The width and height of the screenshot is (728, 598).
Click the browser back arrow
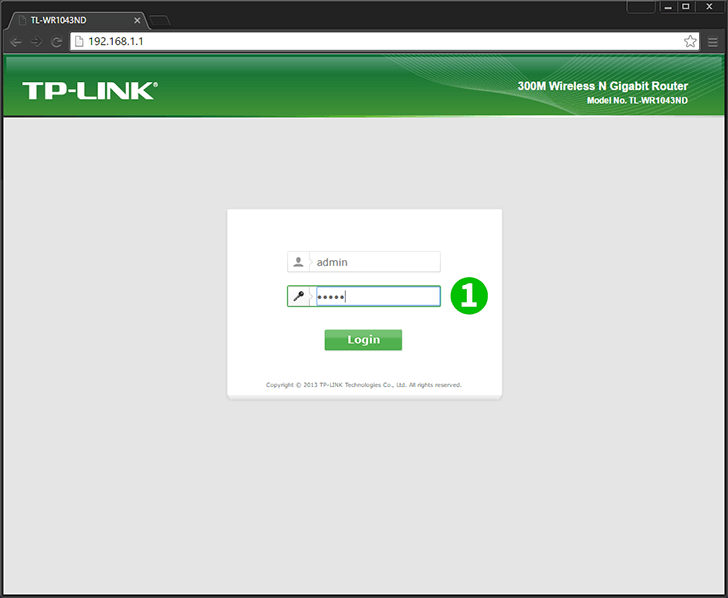pos(16,42)
